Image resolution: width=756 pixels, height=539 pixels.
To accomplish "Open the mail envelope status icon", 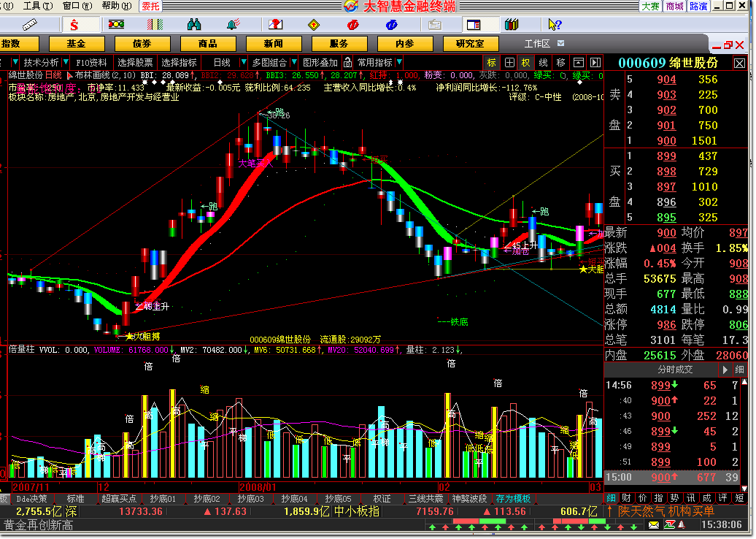I will 654,524.
